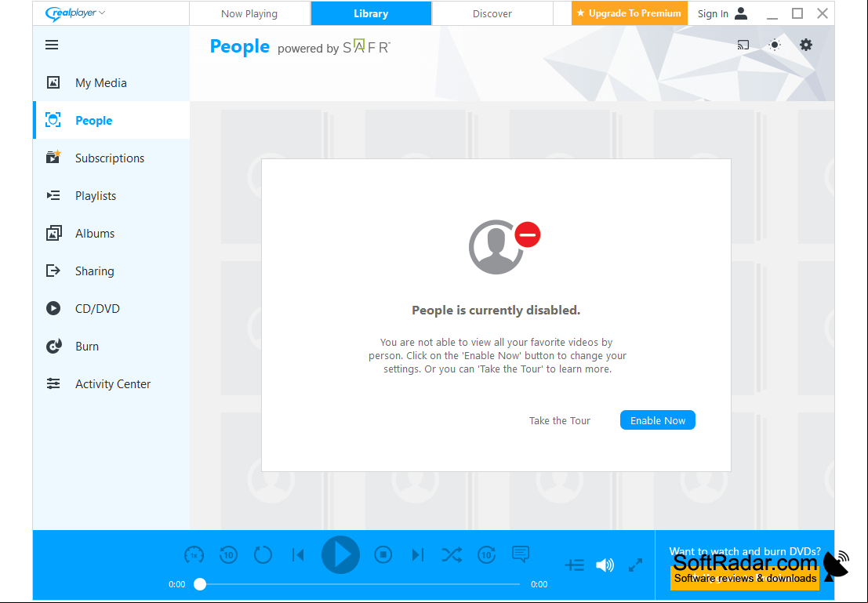868x603 pixels.
Task: Click the Burn flame-disc icon
Action: [53, 346]
